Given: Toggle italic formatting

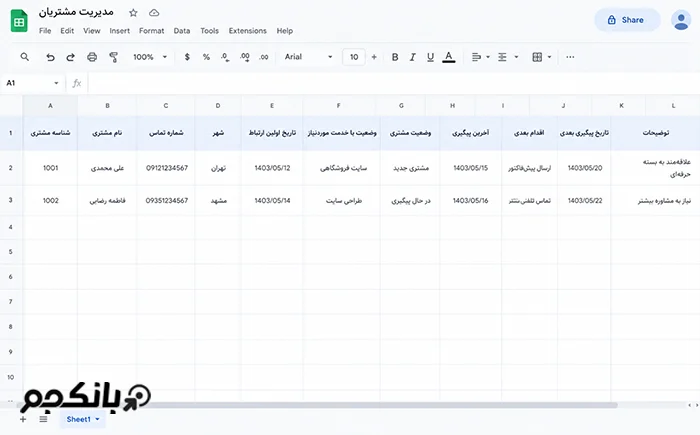Looking at the screenshot, I should tap(412, 57).
